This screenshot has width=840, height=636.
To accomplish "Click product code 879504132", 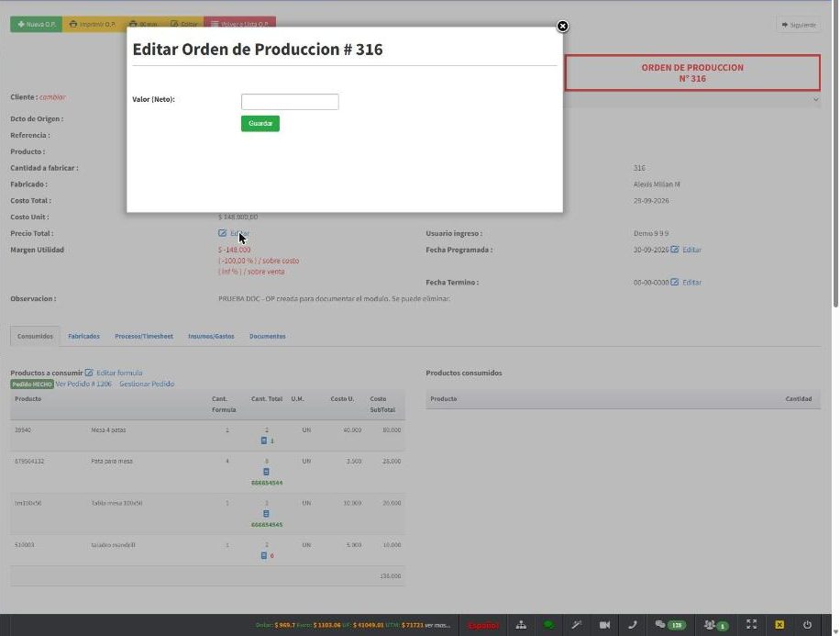I will point(29,462).
